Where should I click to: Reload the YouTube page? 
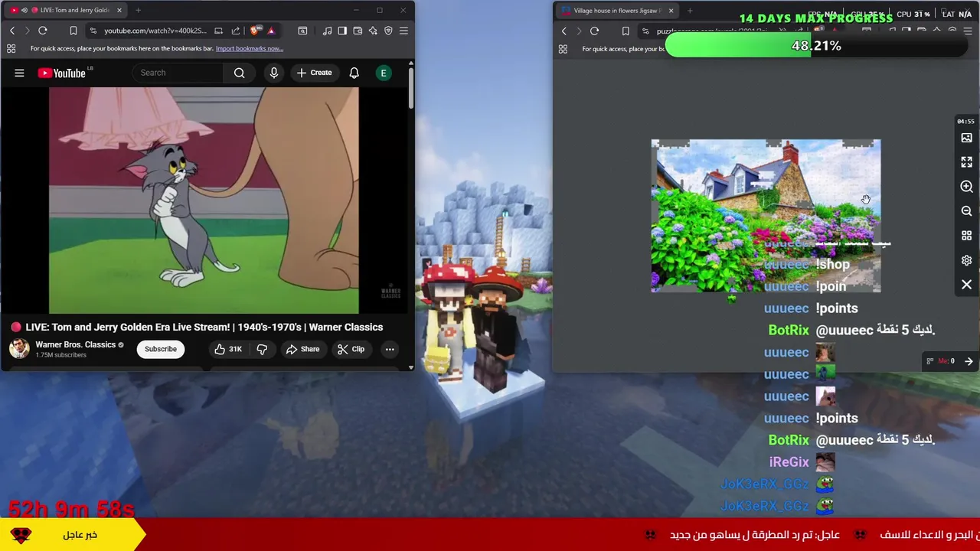(43, 31)
